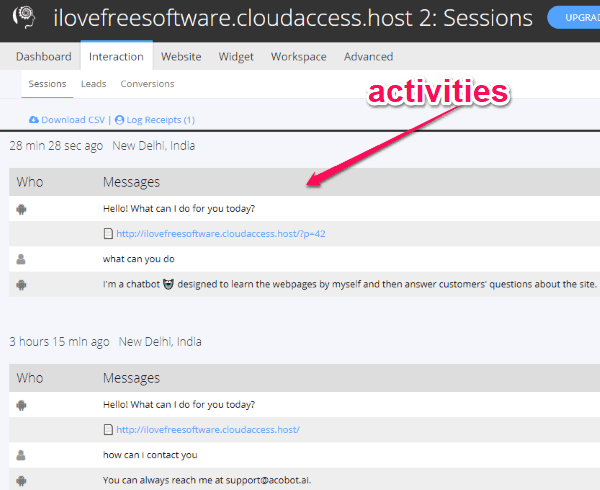Click user icon beside 'how can i contact you'

[x=21, y=455]
